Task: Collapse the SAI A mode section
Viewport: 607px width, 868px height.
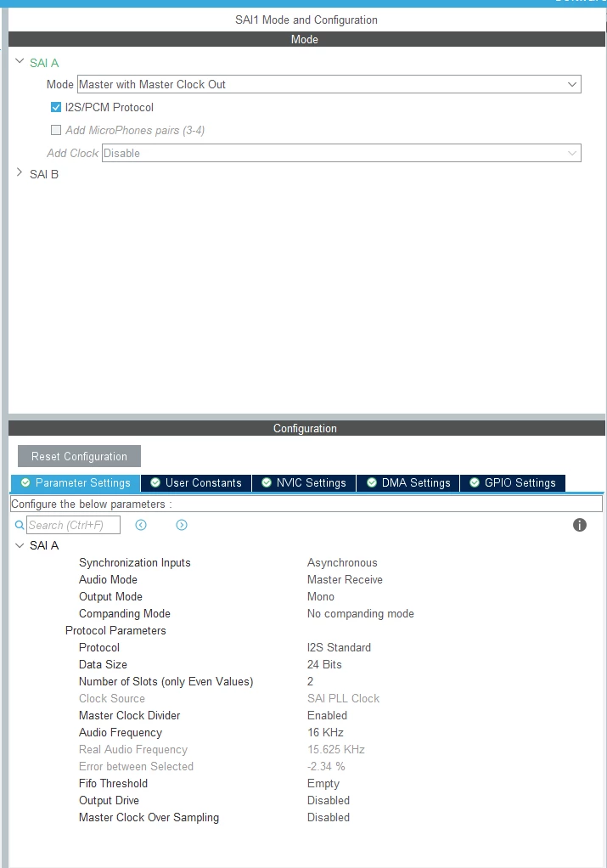Action: 20,62
